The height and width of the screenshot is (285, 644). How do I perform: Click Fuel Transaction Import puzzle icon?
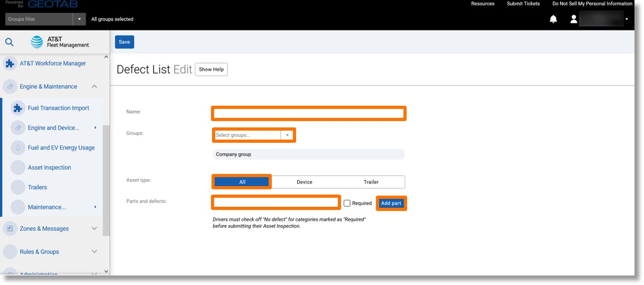click(x=18, y=108)
